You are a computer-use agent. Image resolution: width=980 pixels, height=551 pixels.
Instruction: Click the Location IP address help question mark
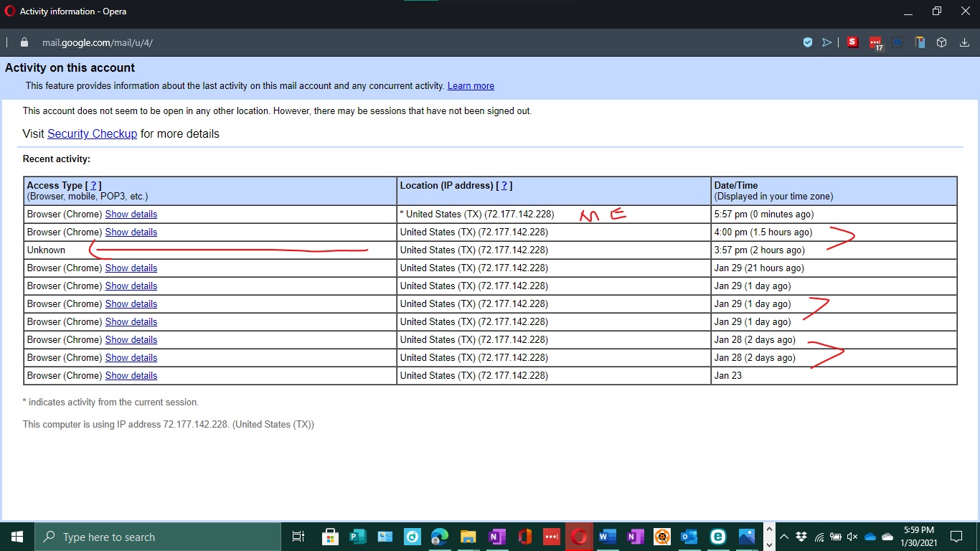coord(504,186)
